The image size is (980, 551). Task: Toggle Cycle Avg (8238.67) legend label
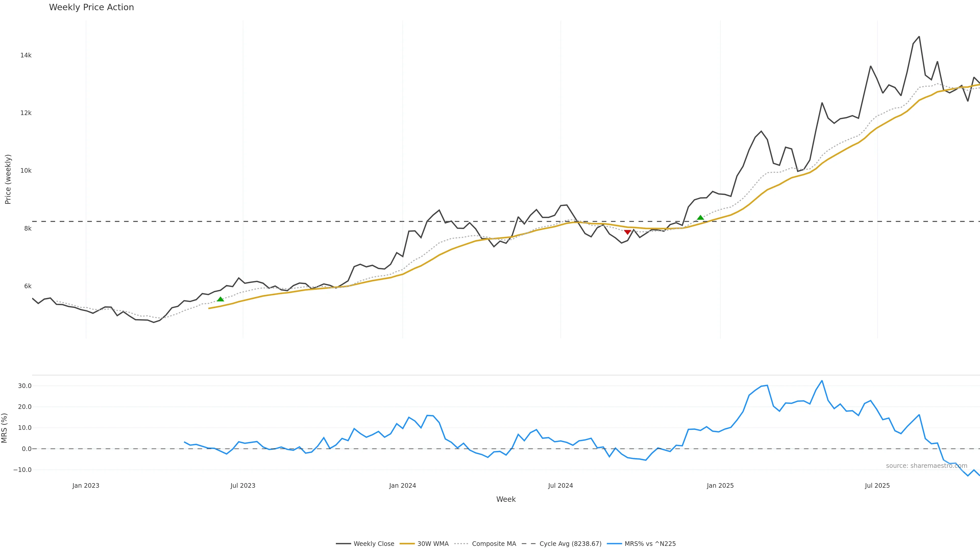click(570, 544)
